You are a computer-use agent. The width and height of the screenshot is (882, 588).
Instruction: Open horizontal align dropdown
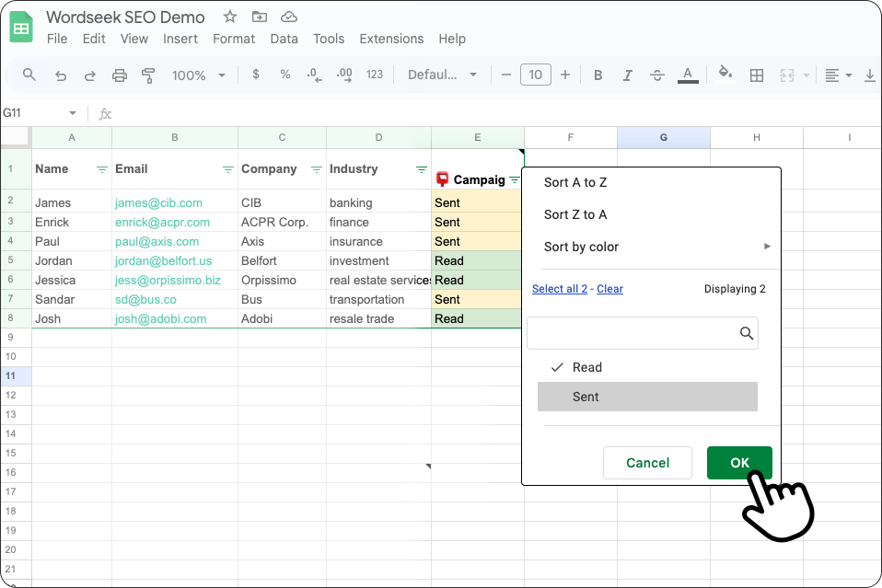pos(838,75)
